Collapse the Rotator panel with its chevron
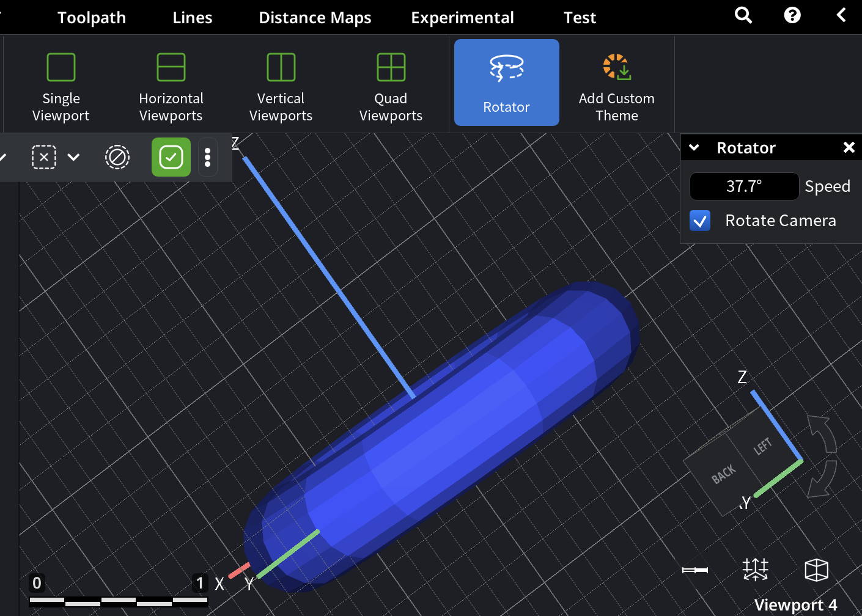 [694, 147]
